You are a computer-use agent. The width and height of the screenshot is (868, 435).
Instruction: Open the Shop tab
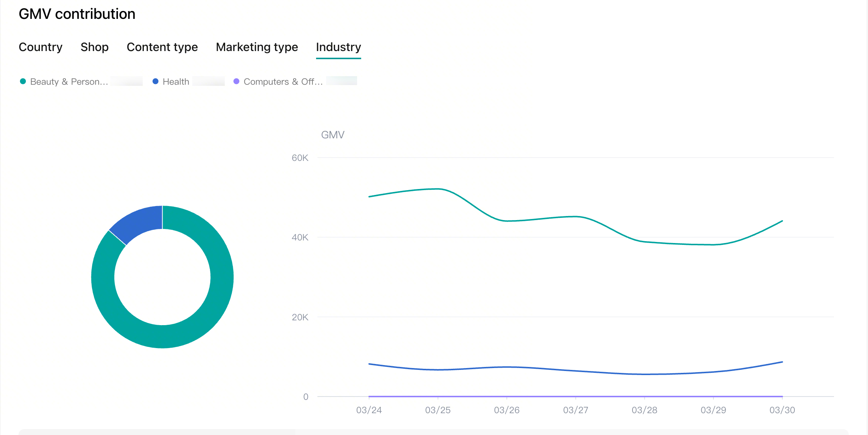click(x=95, y=47)
